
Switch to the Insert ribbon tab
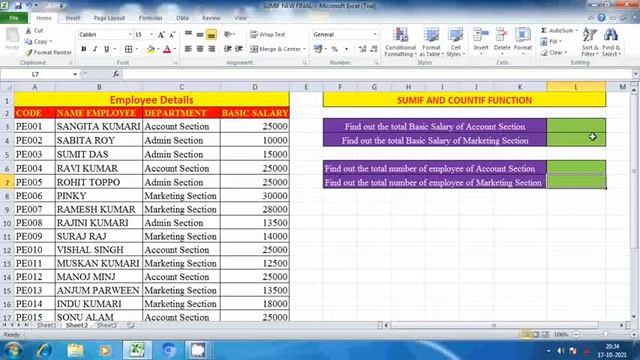pos(73,18)
